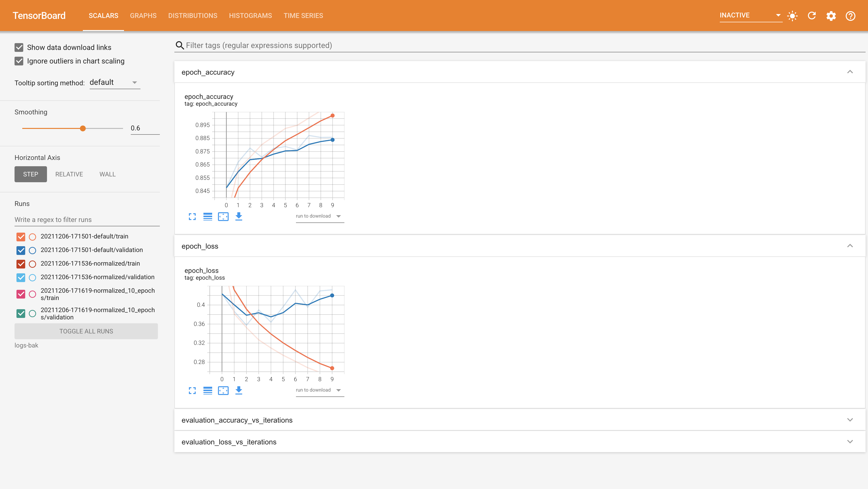868x489 pixels.
Task: Open the help question mark icon
Action: pos(850,16)
